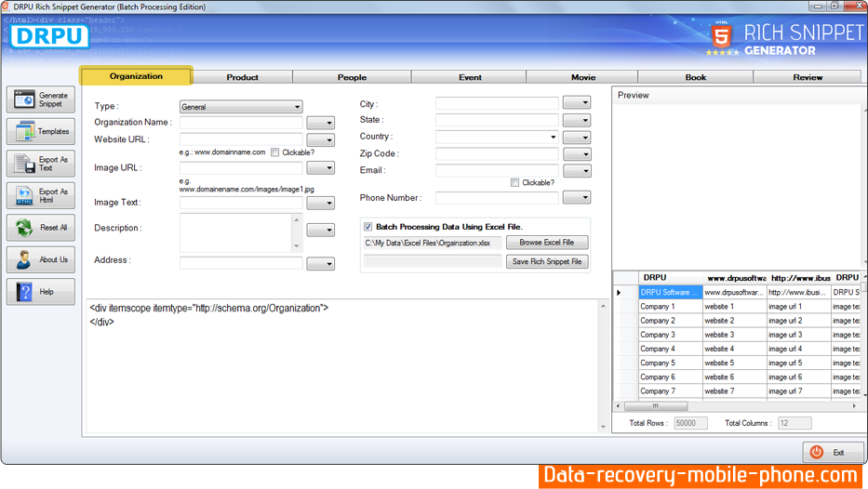The width and height of the screenshot is (868, 489).
Task: Open the Image Text column dropdown
Action: tap(321, 203)
